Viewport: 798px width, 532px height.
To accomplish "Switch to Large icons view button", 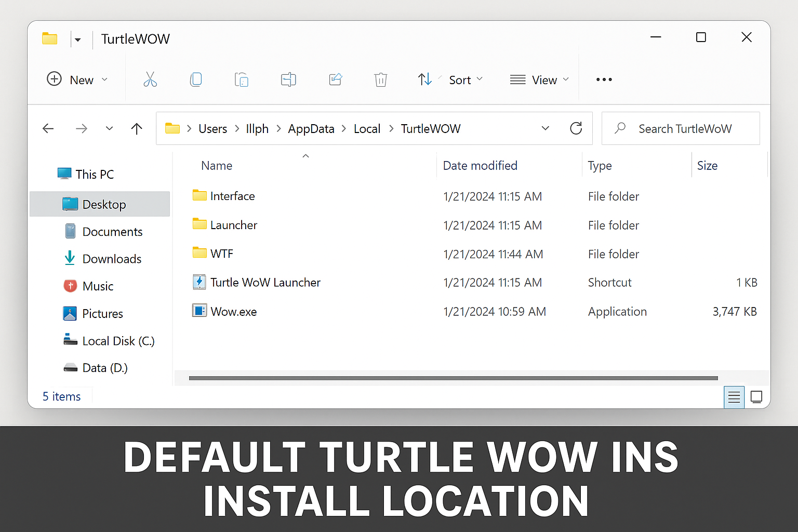I will click(756, 397).
